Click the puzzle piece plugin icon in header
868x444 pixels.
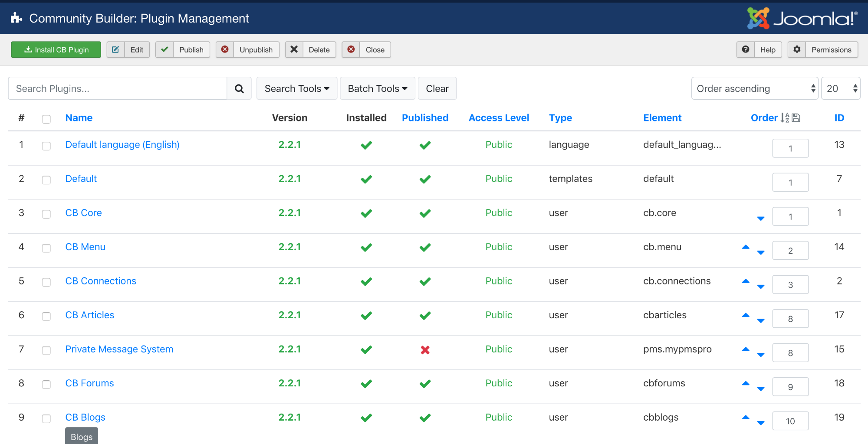(16, 18)
